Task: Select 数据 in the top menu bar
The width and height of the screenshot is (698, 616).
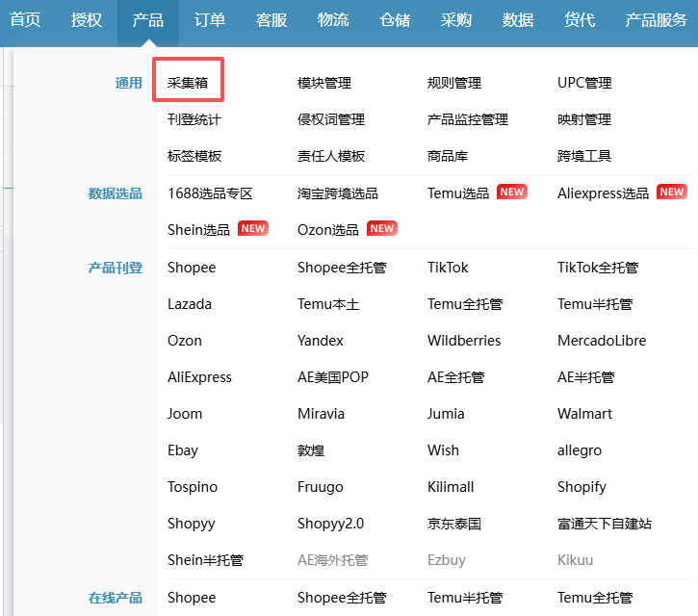Action: (x=518, y=20)
